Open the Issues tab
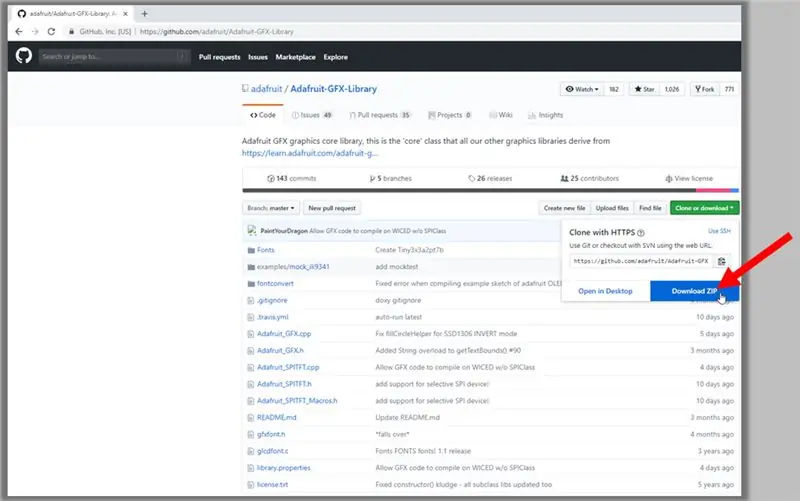 point(312,115)
